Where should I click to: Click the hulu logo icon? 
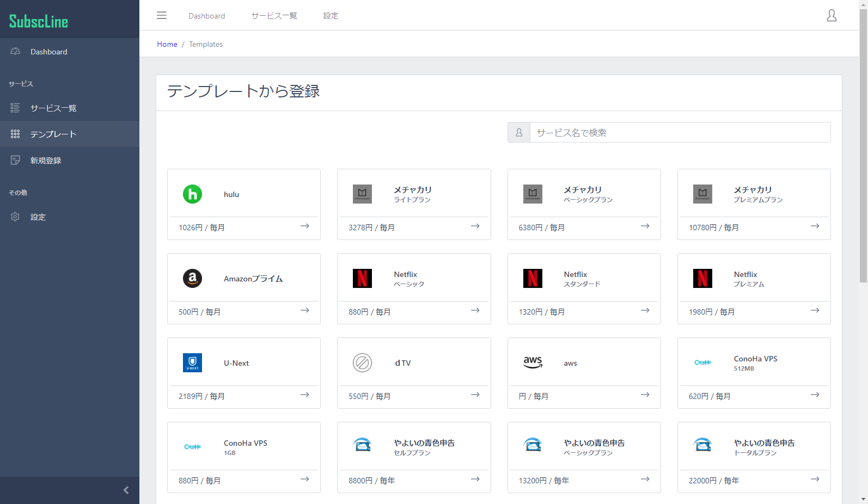192,194
